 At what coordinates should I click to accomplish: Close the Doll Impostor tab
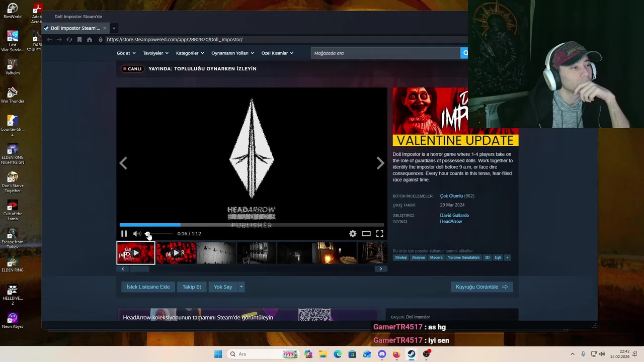pos(105,28)
